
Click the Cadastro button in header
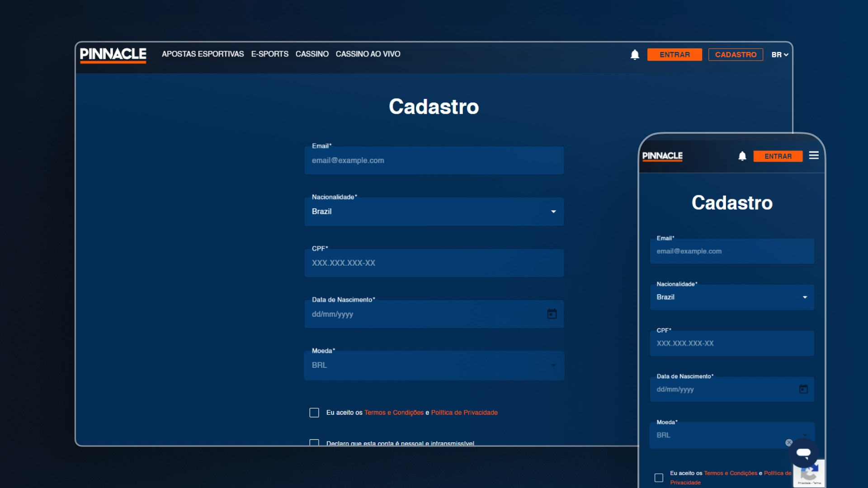point(736,55)
